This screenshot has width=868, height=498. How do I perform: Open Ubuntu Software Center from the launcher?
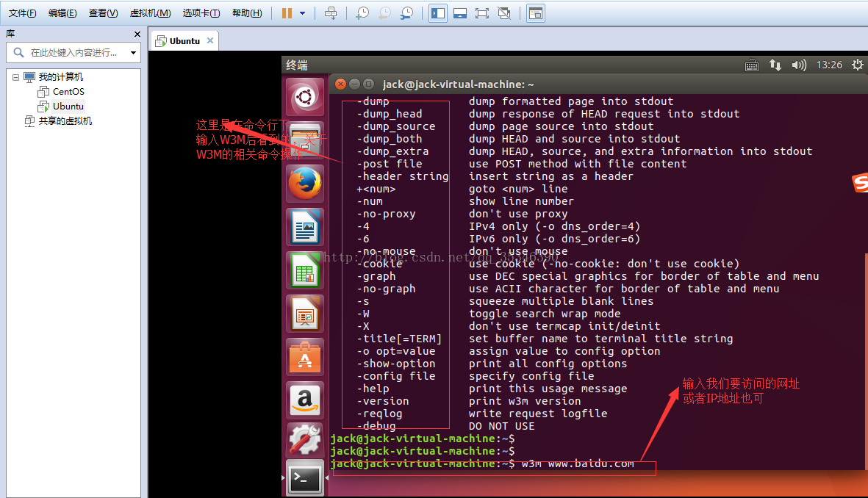[304, 357]
